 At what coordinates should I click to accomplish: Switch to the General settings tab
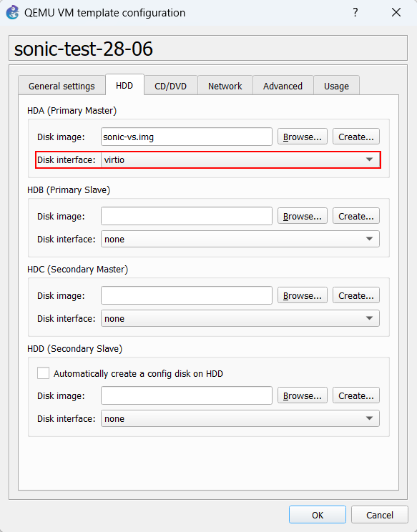pyautogui.click(x=62, y=87)
